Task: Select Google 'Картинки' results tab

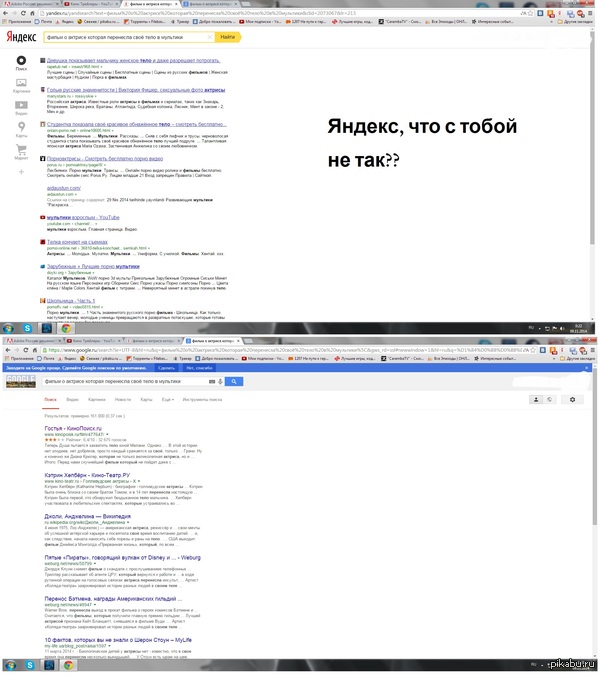Action: [97, 400]
